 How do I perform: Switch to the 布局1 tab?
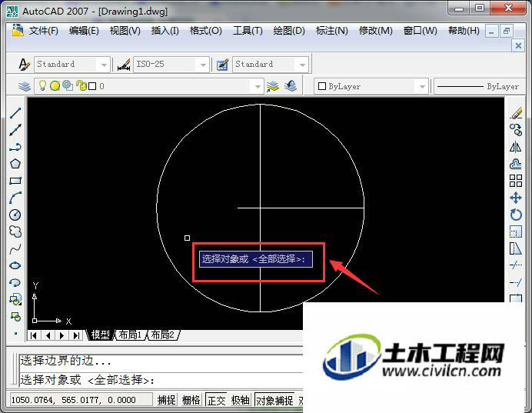[130, 335]
